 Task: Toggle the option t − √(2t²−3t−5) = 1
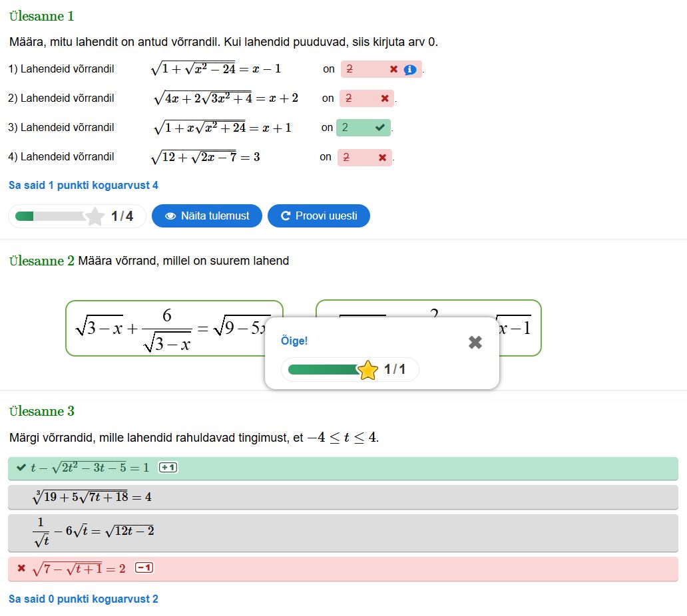(343, 468)
